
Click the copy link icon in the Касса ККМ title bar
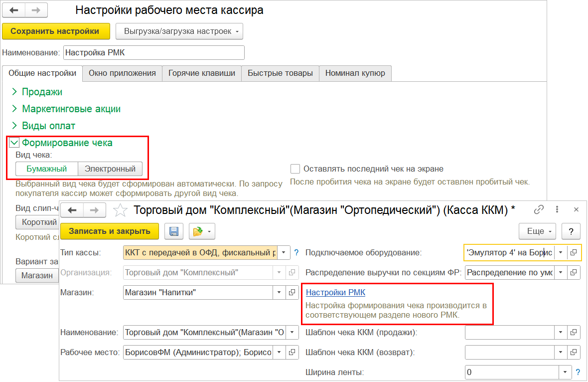538,209
